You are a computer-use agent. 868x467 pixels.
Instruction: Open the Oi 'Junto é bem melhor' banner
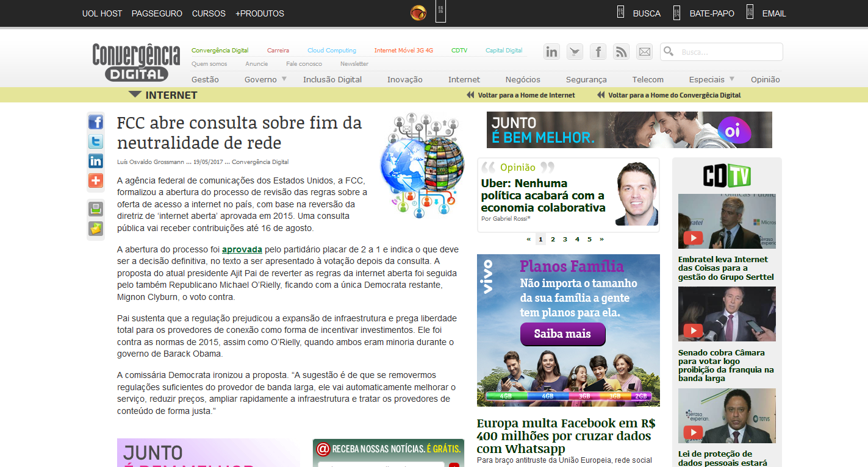[629, 130]
